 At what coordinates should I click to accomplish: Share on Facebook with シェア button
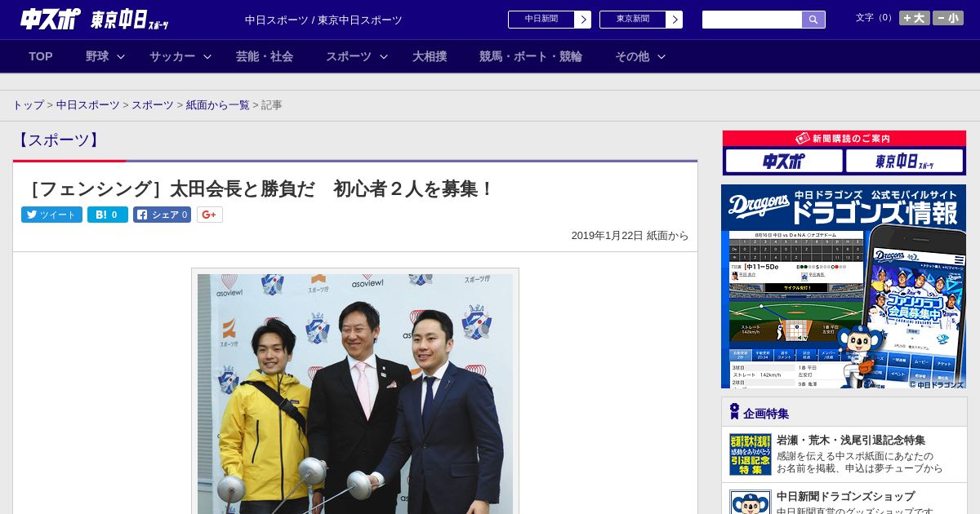(162, 215)
